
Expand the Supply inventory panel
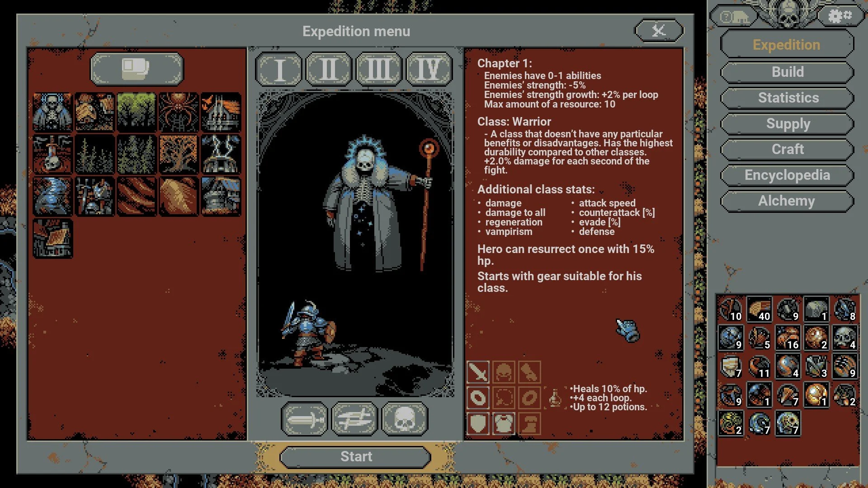(x=787, y=124)
